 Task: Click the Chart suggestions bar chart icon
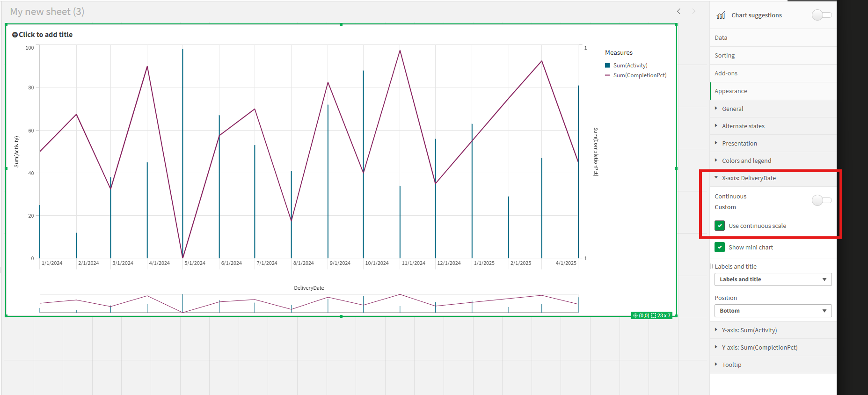click(721, 15)
